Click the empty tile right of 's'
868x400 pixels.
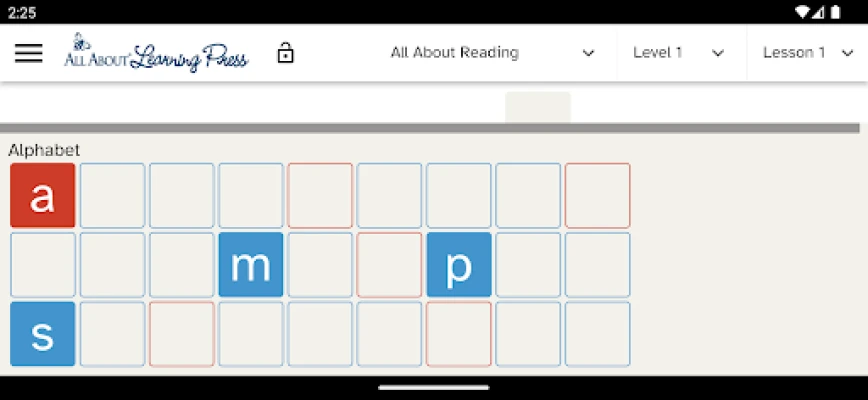pyautogui.click(x=112, y=334)
